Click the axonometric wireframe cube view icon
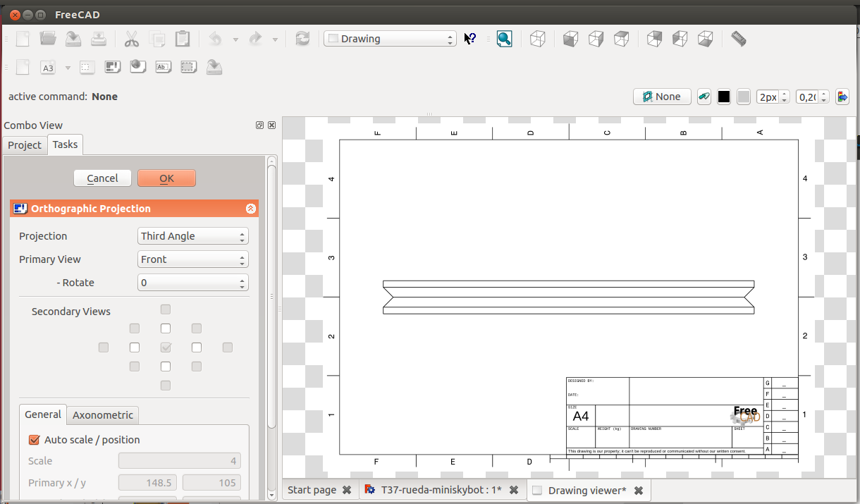Screen dimensions: 860x504 (538, 39)
